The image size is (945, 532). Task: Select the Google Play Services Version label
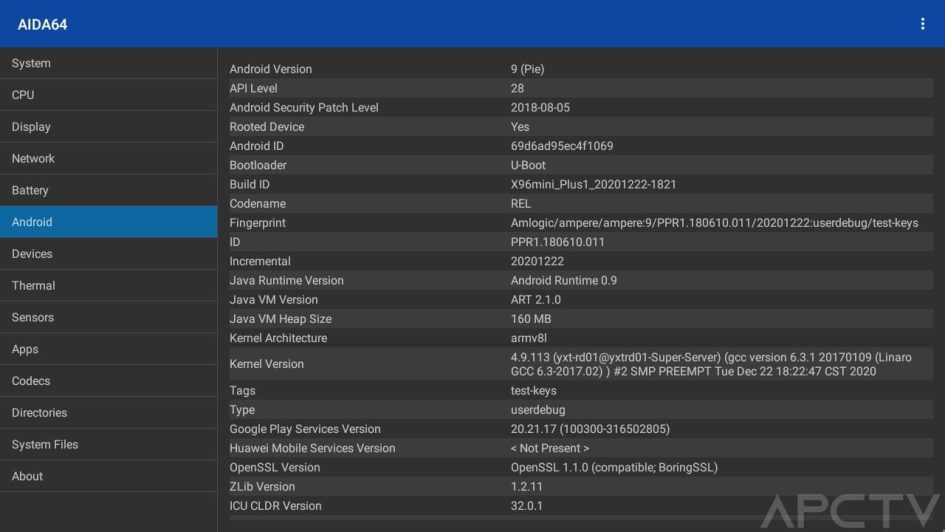[304, 430]
